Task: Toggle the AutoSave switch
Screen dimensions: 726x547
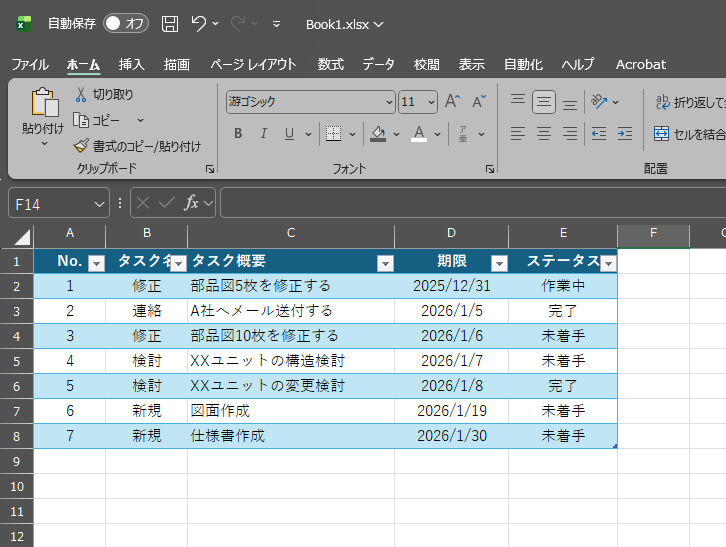Action: point(125,23)
